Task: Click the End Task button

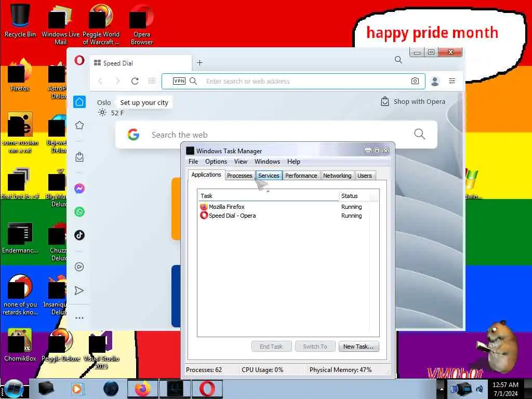Action: [271, 347]
